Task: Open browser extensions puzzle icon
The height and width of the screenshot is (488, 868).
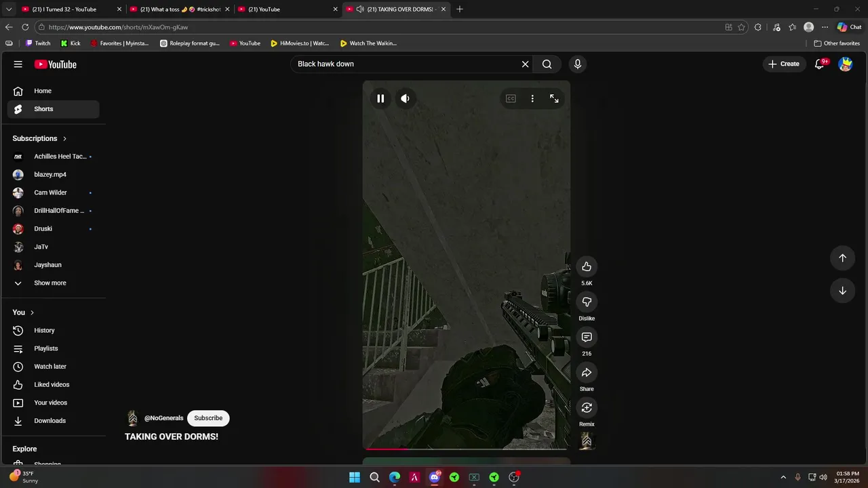Action: click(x=758, y=27)
